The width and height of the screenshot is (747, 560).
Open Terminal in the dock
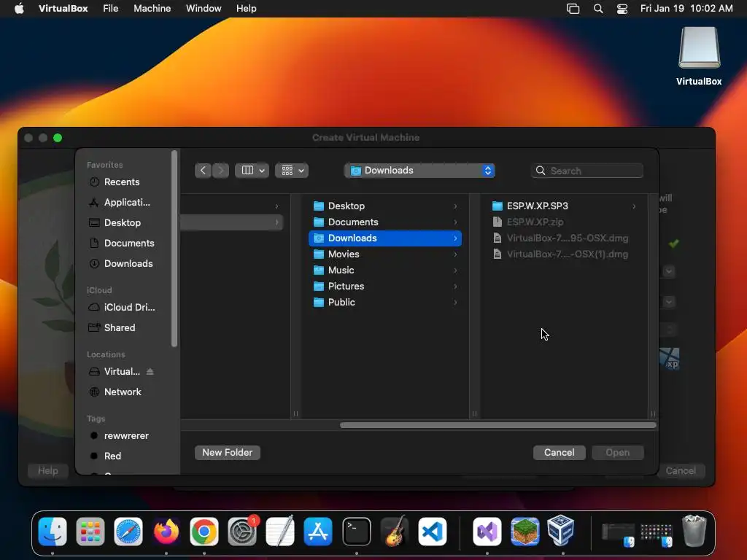[356, 532]
